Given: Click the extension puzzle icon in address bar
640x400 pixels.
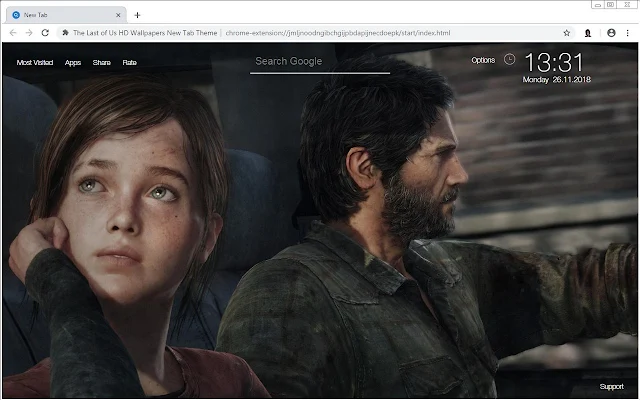Looking at the screenshot, I should [65, 33].
